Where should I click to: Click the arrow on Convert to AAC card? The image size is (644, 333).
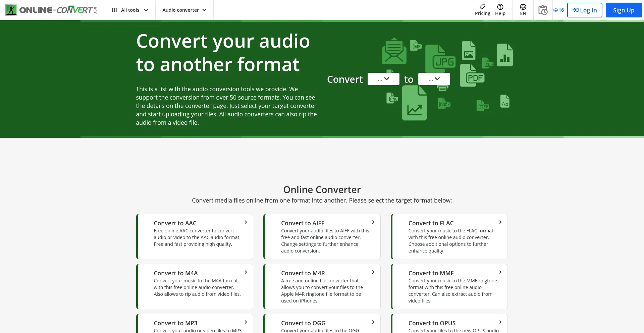246,222
